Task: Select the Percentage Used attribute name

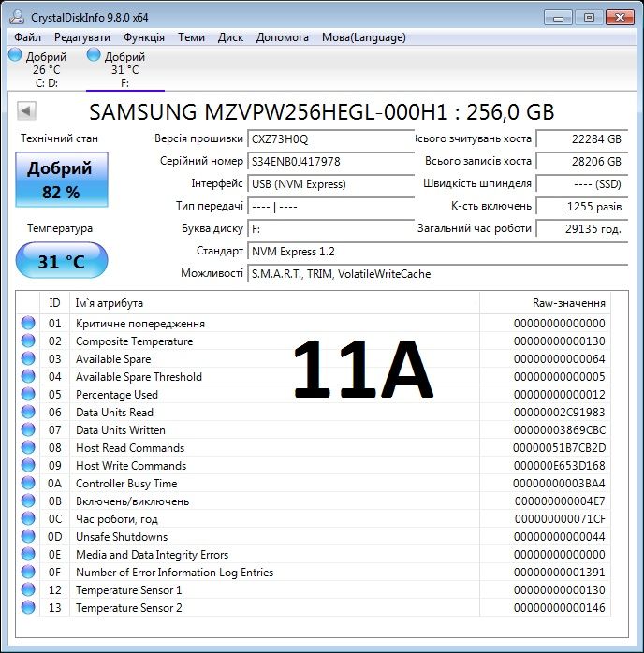Action: (117, 395)
